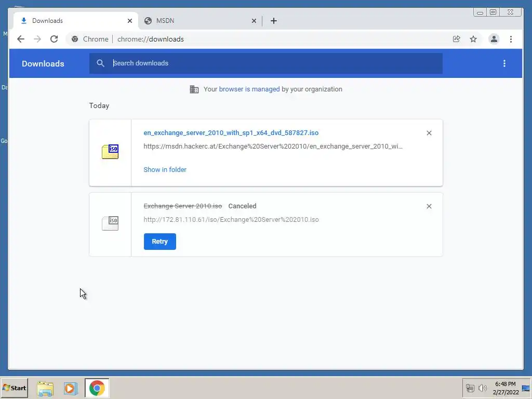Bookmark this tab with the star

pyautogui.click(x=473, y=39)
